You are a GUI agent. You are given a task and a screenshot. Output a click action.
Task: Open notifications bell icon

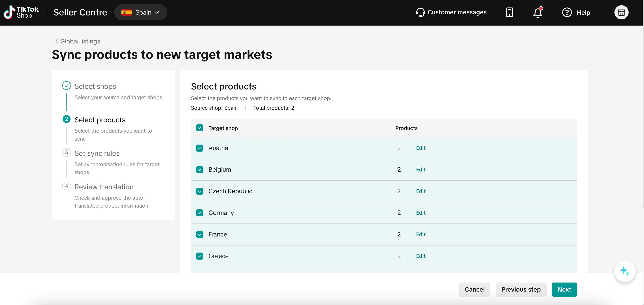538,12
